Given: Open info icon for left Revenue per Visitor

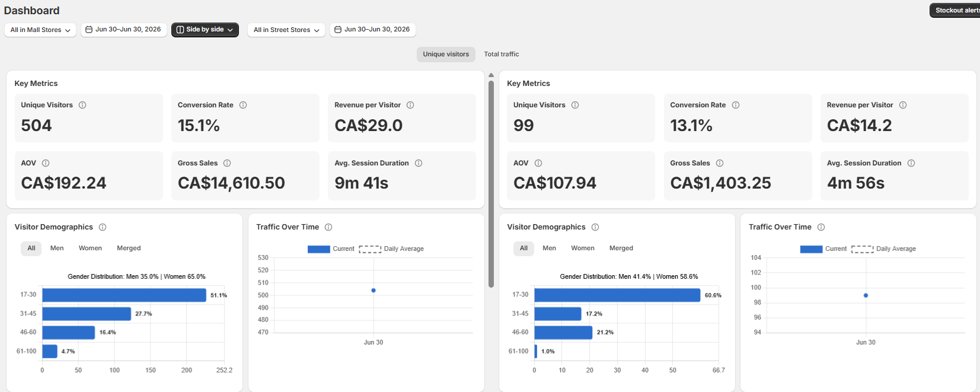Looking at the screenshot, I should click(410, 105).
